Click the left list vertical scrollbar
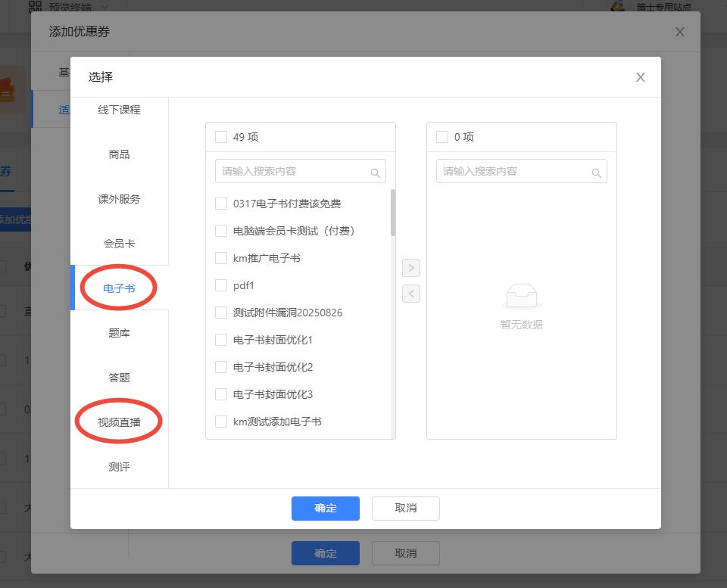This screenshot has height=588, width=727. click(x=392, y=213)
